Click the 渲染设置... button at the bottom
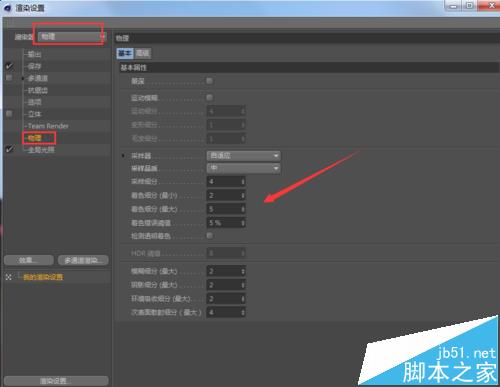 click(56, 381)
